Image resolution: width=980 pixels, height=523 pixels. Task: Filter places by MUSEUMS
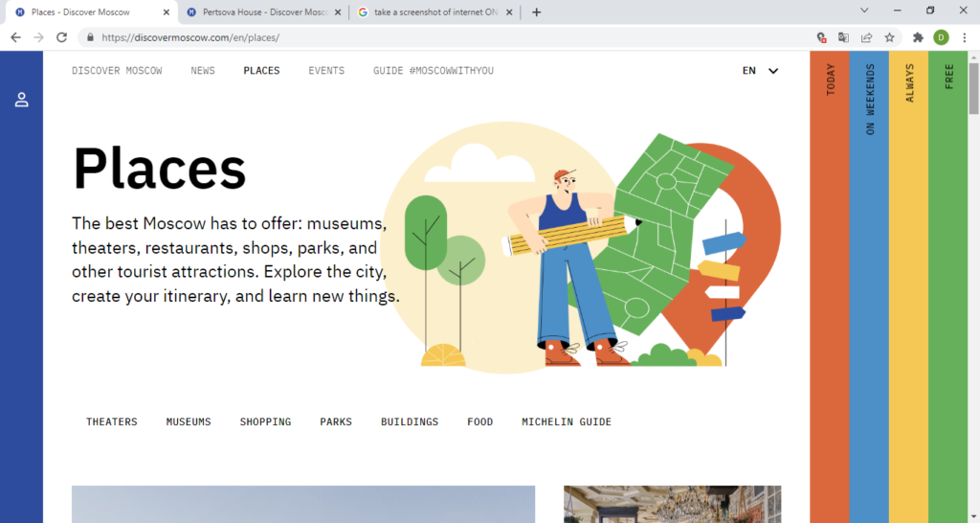(189, 421)
